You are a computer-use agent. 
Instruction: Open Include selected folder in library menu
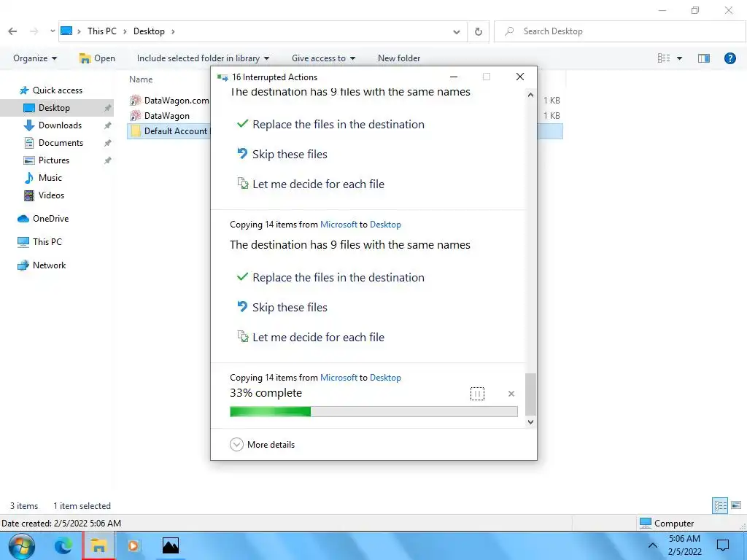[x=203, y=58]
